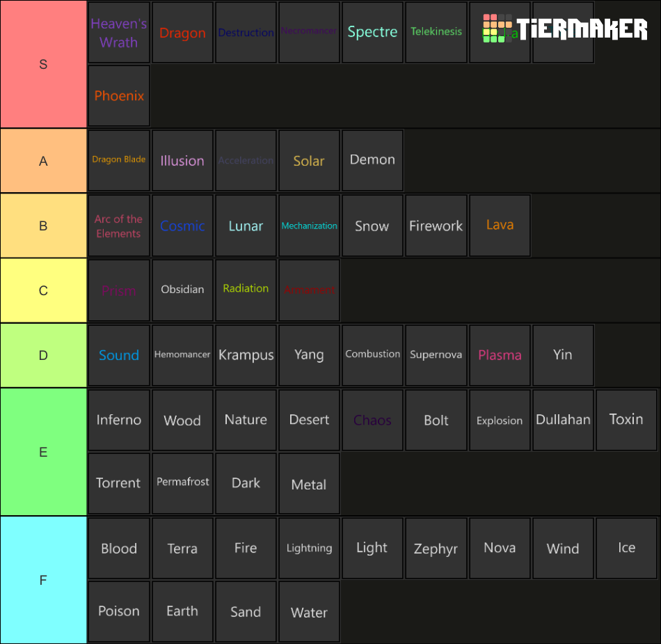Viewport: 661px width, 644px height.
Task: Select the E tier row label
Action: click(x=43, y=452)
